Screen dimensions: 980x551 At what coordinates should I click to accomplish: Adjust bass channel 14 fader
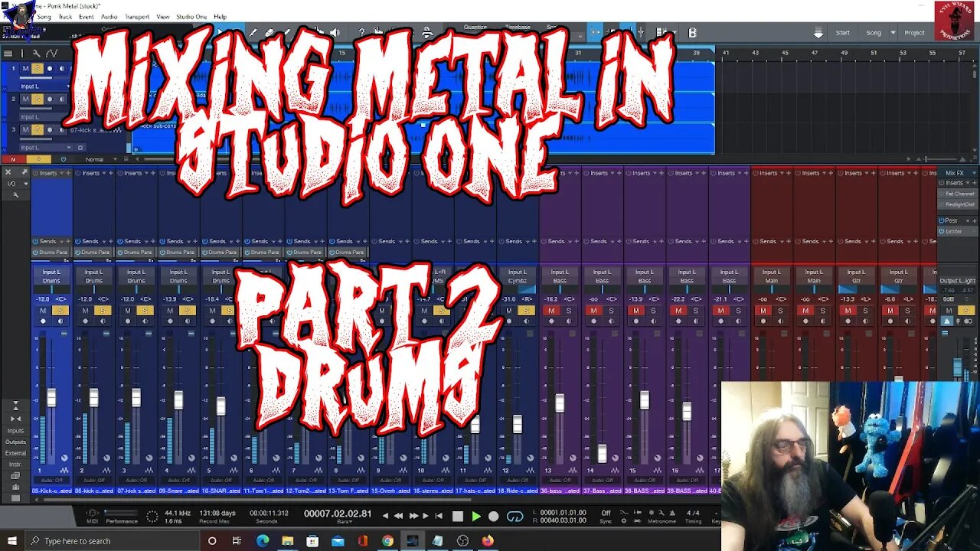603,453
